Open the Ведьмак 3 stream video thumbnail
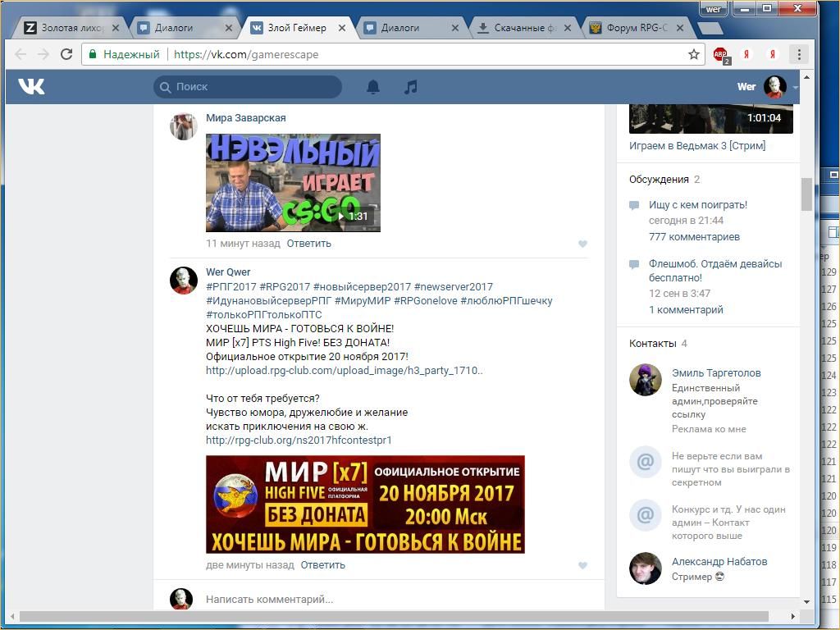 click(711, 118)
